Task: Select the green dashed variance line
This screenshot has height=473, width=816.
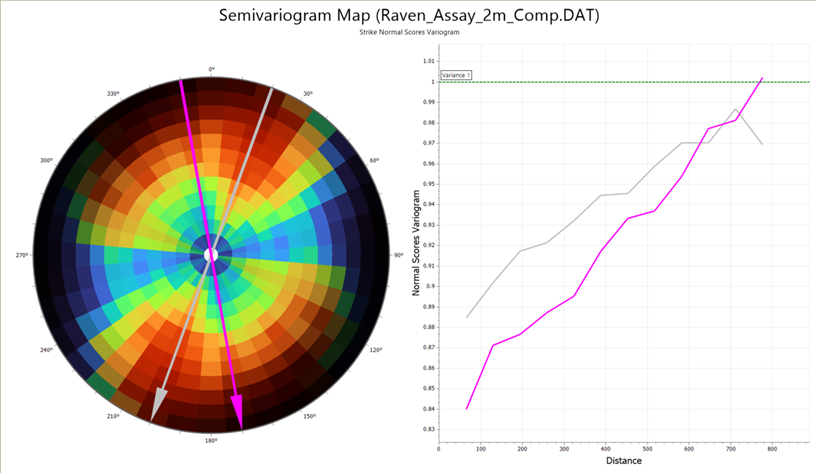Action: [620, 82]
